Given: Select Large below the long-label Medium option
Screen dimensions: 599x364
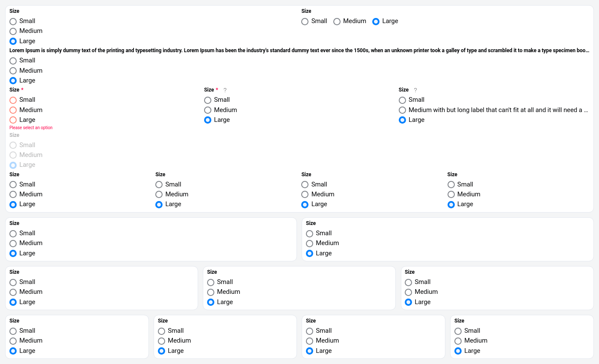Looking at the screenshot, I should (x=403, y=120).
